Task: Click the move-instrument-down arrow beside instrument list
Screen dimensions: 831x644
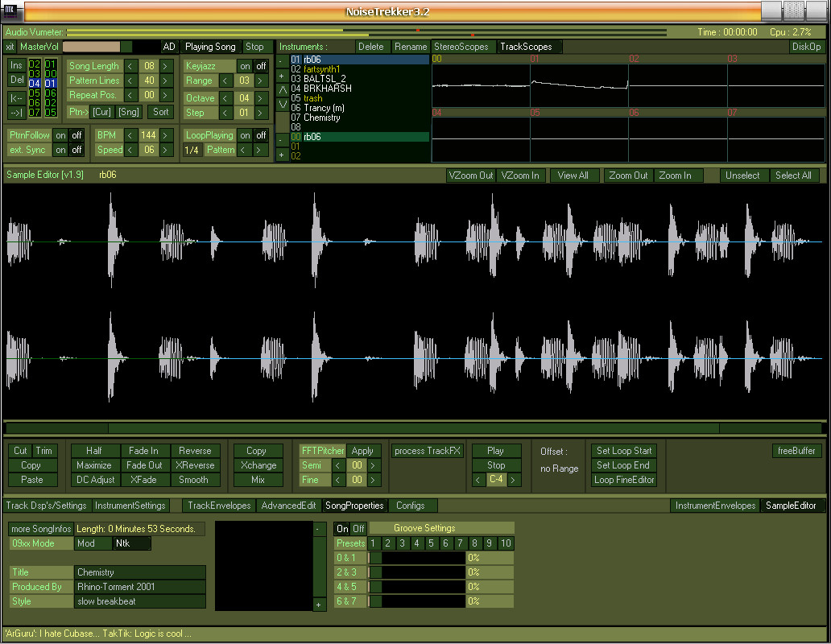Action: [283, 104]
